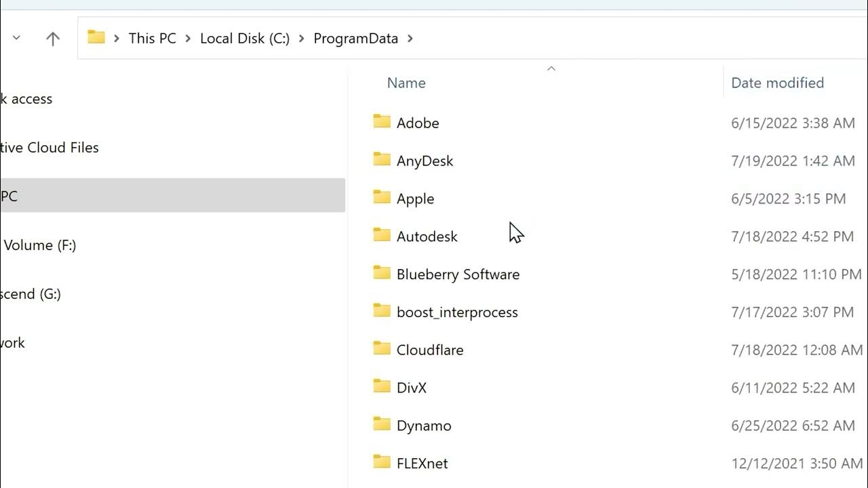Select This PC in navigation pane
Image resolution: width=868 pixels, height=488 pixels.
(x=172, y=196)
